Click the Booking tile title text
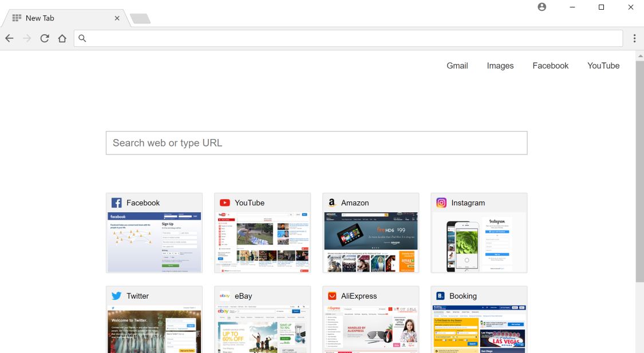This screenshot has width=644, height=353. 463,296
